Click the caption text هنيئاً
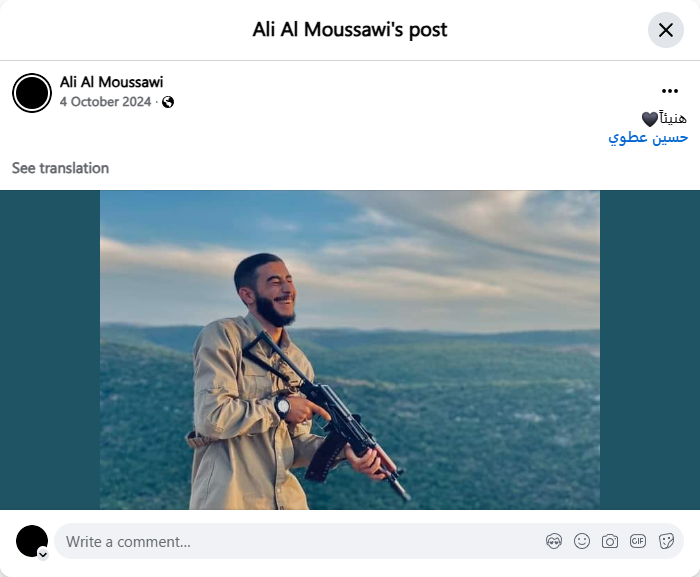The height and width of the screenshot is (577, 700). pyautogui.click(x=674, y=118)
